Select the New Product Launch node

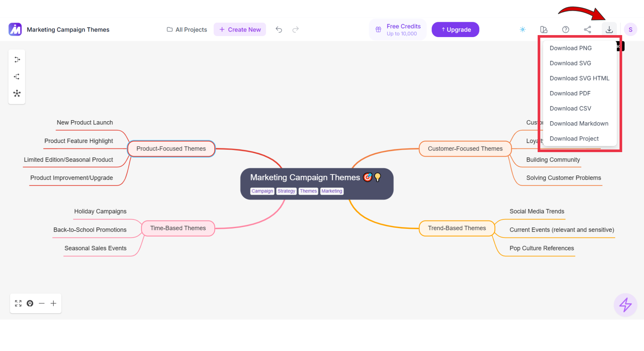coord(85,123)
